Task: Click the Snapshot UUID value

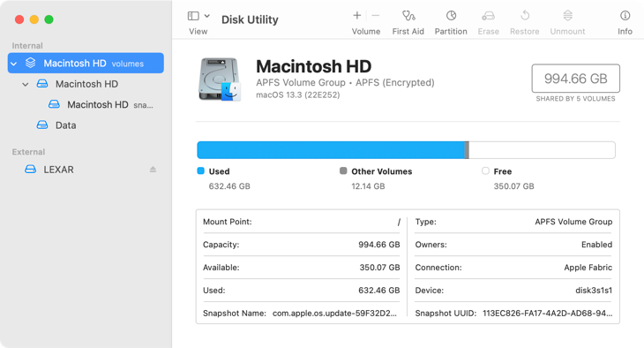Action: (x=548, y=313)
